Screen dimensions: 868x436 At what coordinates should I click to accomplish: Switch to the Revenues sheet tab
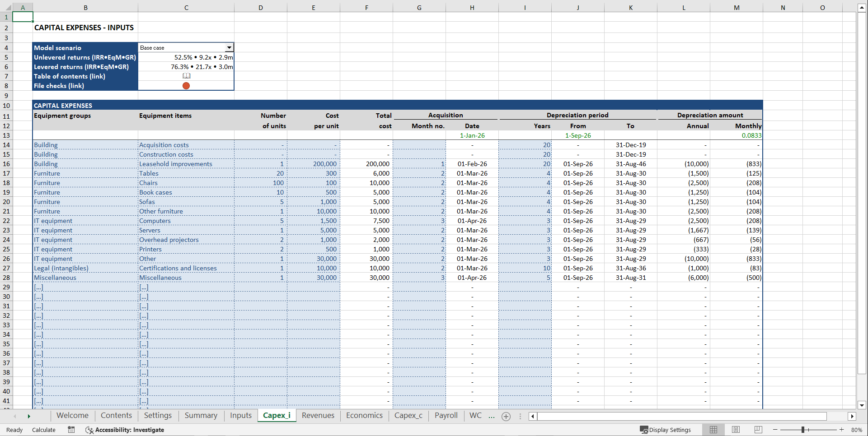(x=318, y=415)
